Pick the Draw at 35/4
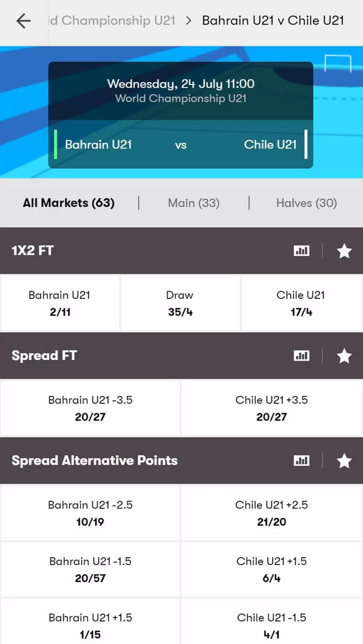The height and width of the screenshot is (644, 363). pyautogui.click(x=180, y=303)
